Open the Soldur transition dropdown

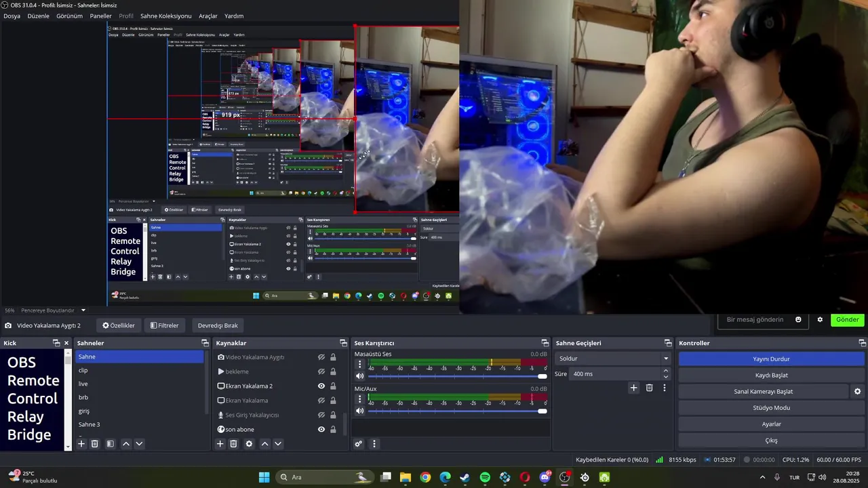click(x=613, y=359)
